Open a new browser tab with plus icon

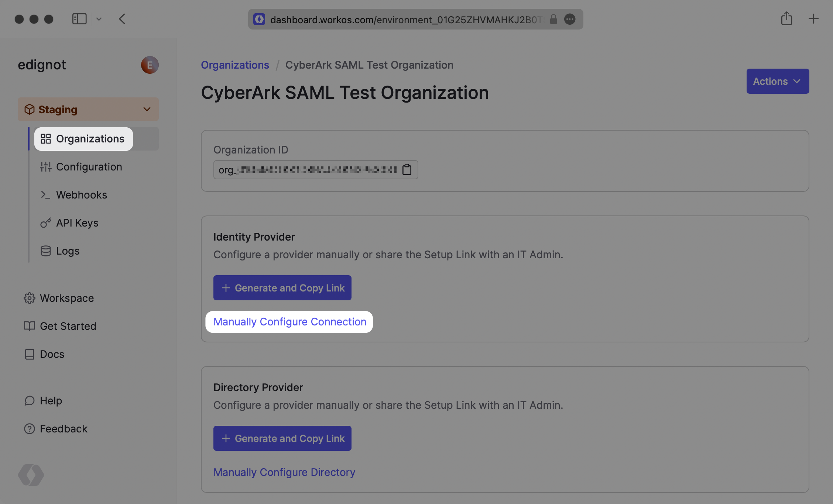[813, 18]
